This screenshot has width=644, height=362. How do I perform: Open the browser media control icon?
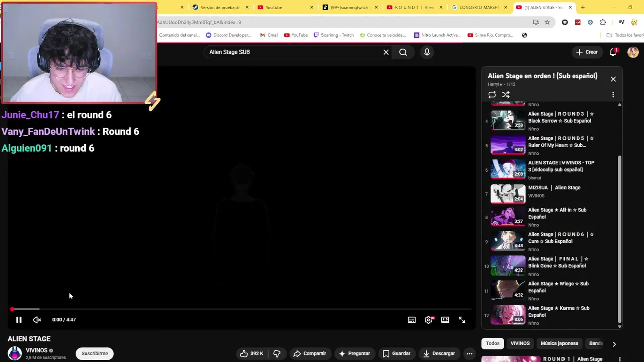pyautogui.click(x=621, y=22)
